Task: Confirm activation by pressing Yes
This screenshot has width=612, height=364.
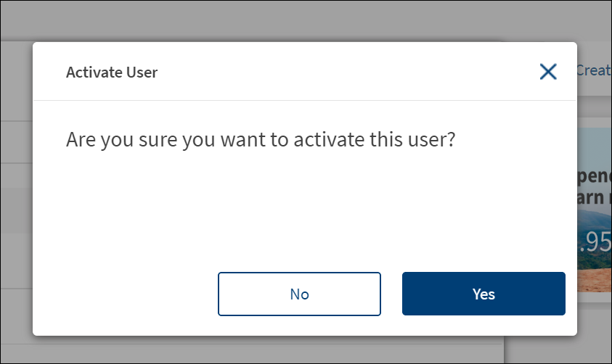Action: 484,294
